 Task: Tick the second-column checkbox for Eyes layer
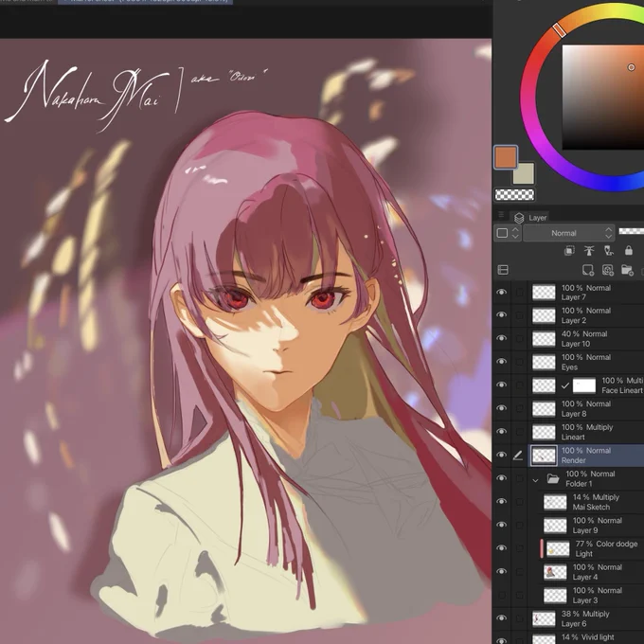tap(520, 362)
